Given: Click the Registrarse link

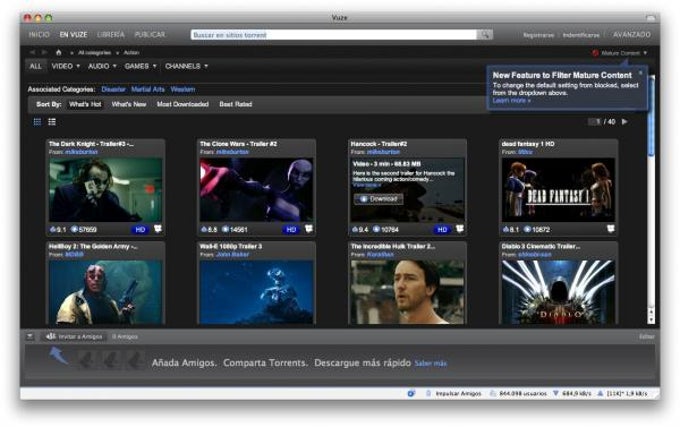Looking at the screenshot, I should point(538,35).
